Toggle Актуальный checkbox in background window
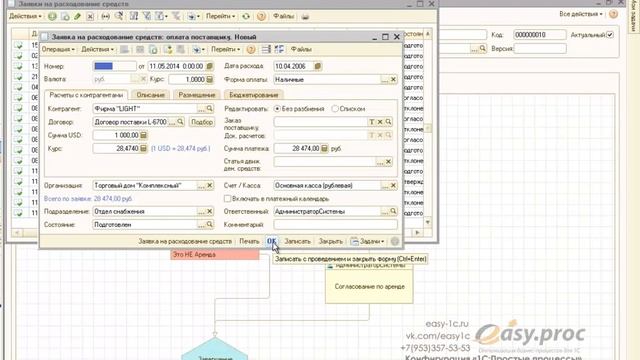 click(610, 35)
